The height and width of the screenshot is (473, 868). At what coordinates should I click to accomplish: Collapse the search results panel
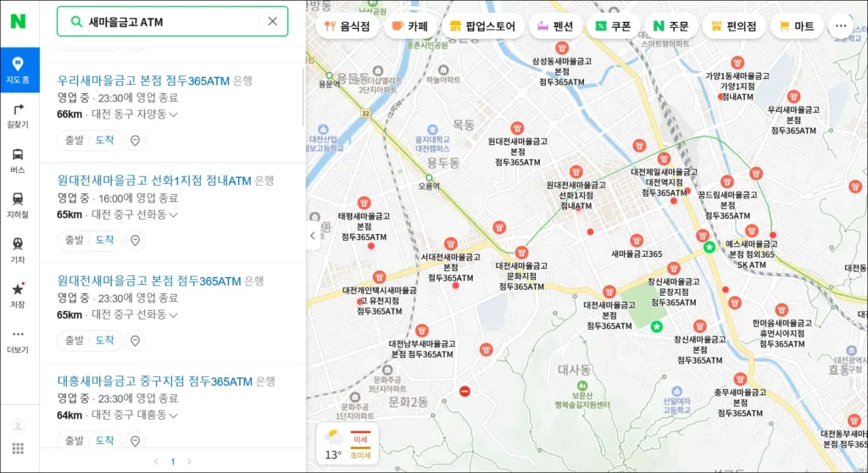[x=313, y=236]
